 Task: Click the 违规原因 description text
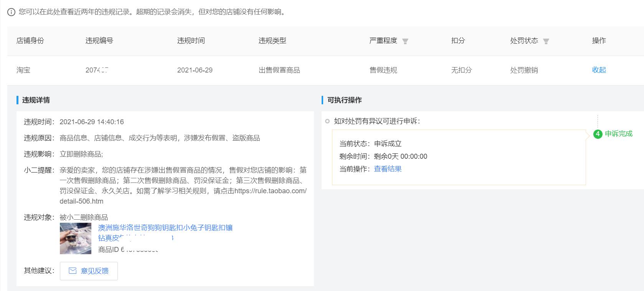click(160, 138)
